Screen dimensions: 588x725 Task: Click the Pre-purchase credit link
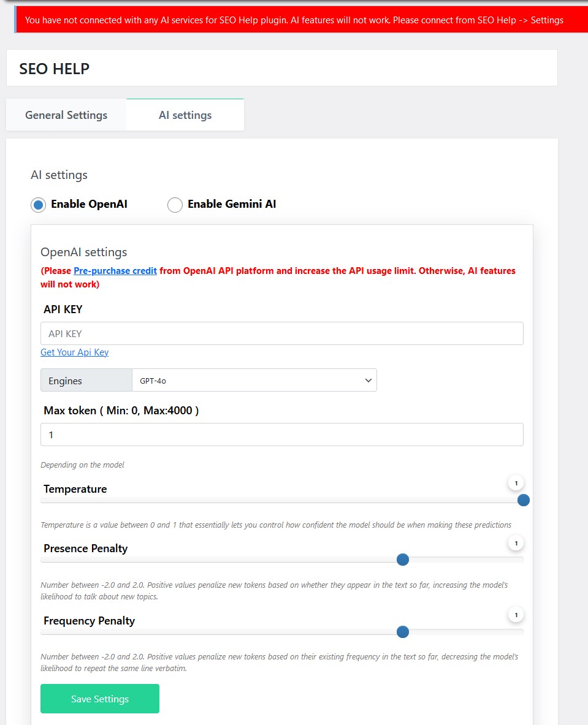pyautogui.click(x=115, y=271)
